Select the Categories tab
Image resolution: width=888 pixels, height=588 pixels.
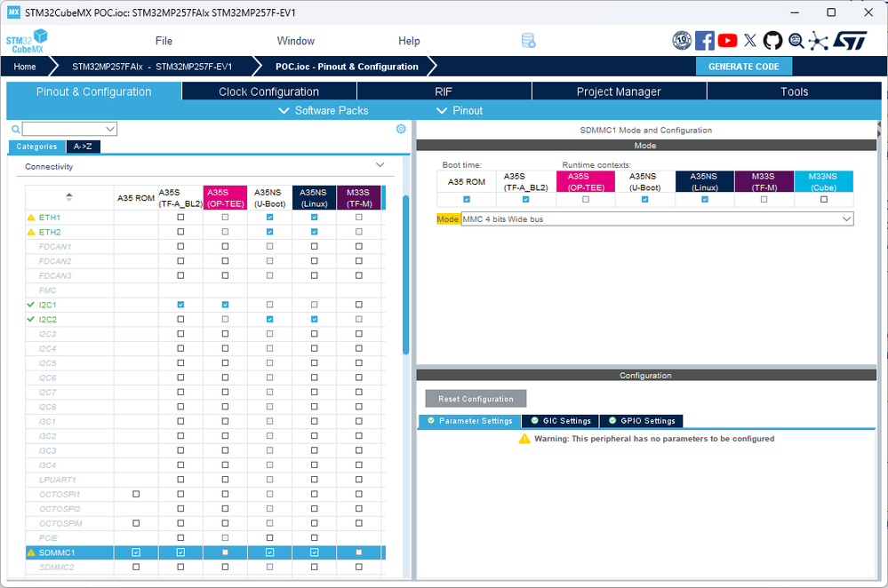(x=36, y=147)
